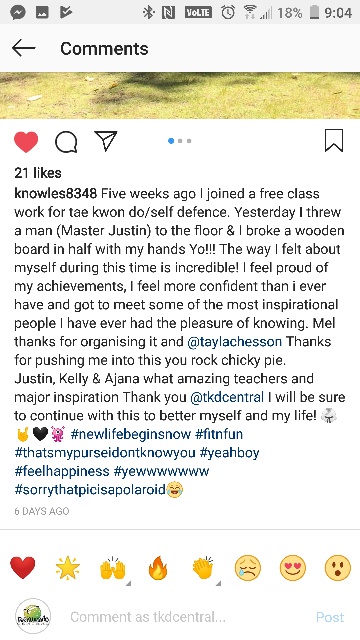The image size is (360, 640).
Task: Open comments via speech bubble icon
Action: (x=66, y=142)
